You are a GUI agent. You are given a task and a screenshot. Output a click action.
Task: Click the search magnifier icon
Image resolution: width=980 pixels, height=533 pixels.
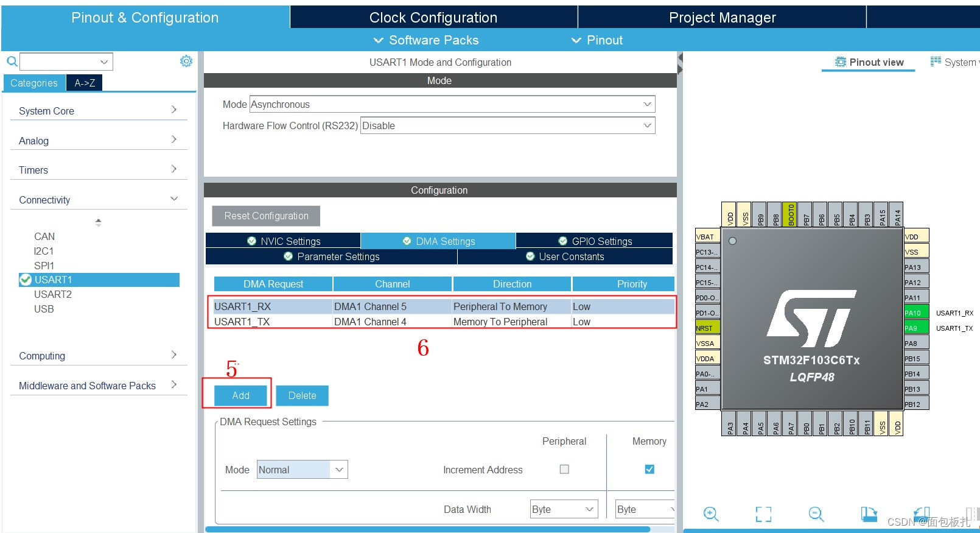pyautogui.click(x=12, y=62)
